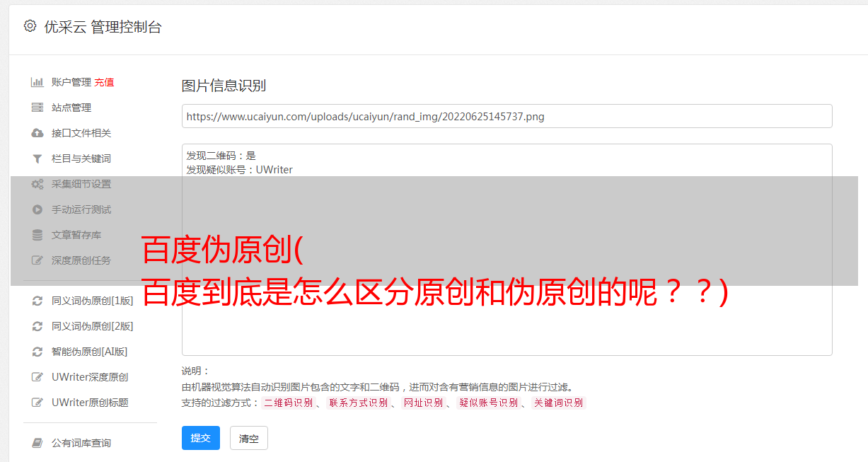This screenshot has width=868, height=462.
Task: Click the bar chart icon for 账户管理
Action: [x=37, y=82]
